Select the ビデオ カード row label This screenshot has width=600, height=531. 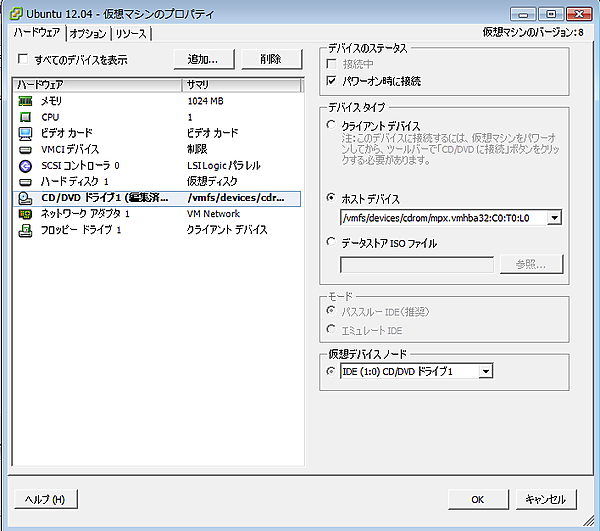coord(67,133)
